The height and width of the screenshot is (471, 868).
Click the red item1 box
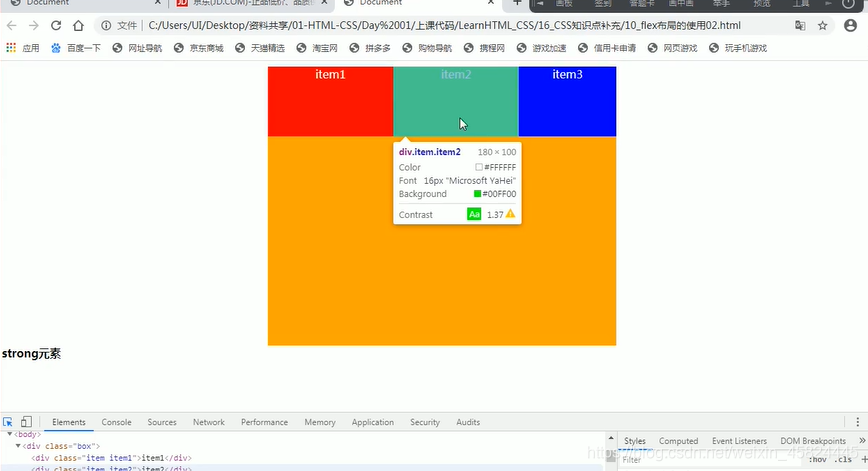[x=330, y=101]
